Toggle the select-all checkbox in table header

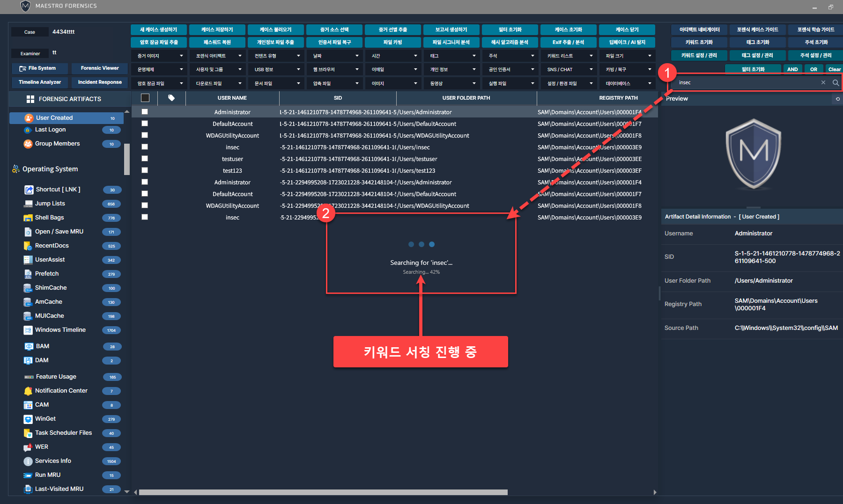click(x=145, y=98)
